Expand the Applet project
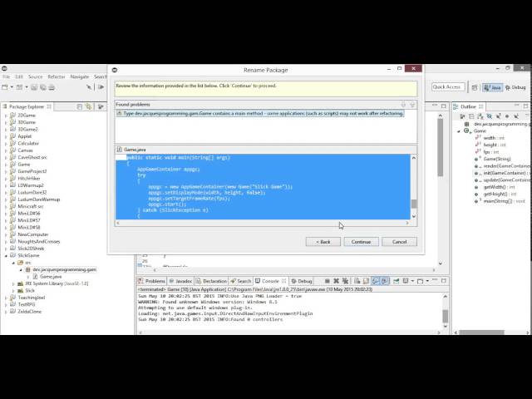 coord(6,136)
